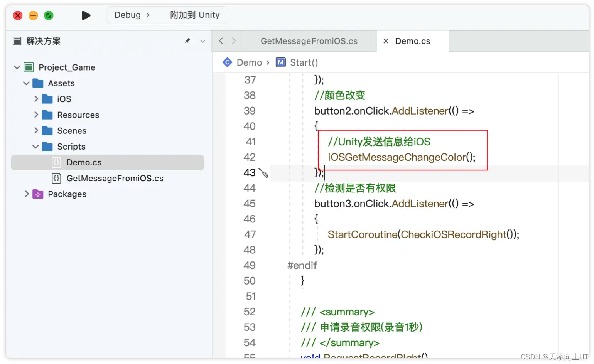Click the //颜色改变 comment

pos(340,95)
